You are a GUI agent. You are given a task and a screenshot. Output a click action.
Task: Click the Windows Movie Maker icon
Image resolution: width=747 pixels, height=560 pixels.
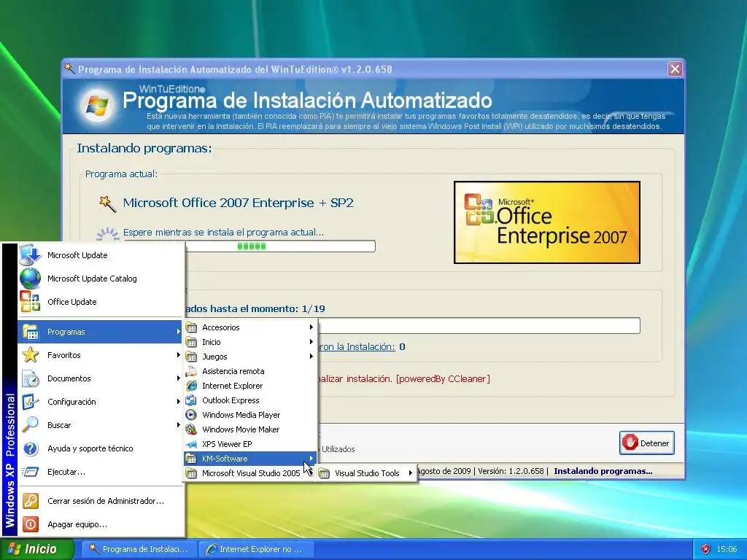click(x=192, y=429)
